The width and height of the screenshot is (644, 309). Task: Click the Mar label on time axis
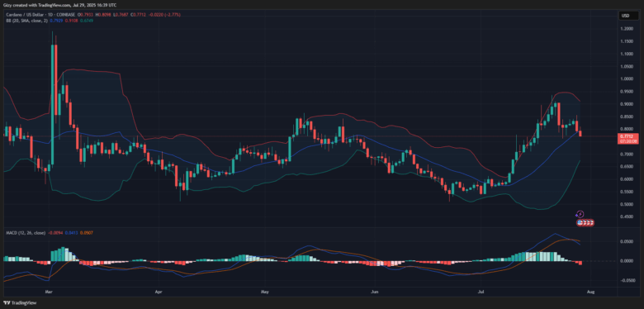(x=49, y=292)
